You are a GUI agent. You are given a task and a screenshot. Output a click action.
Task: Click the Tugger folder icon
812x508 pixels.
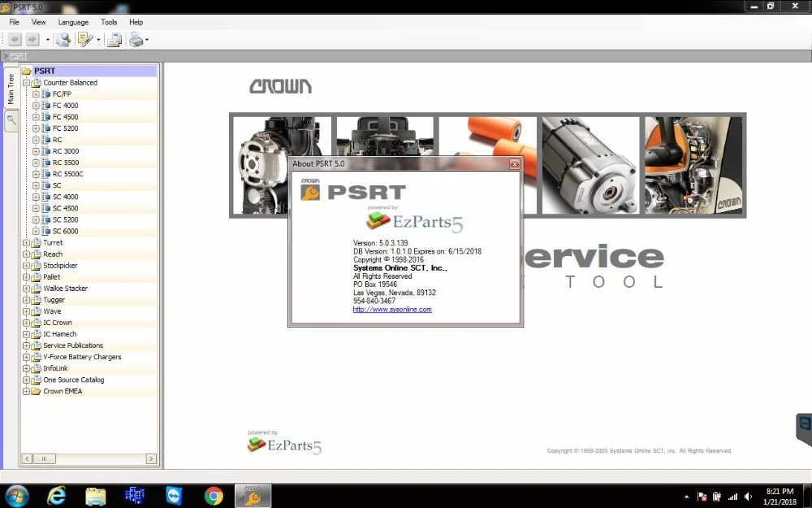point(37,300)
